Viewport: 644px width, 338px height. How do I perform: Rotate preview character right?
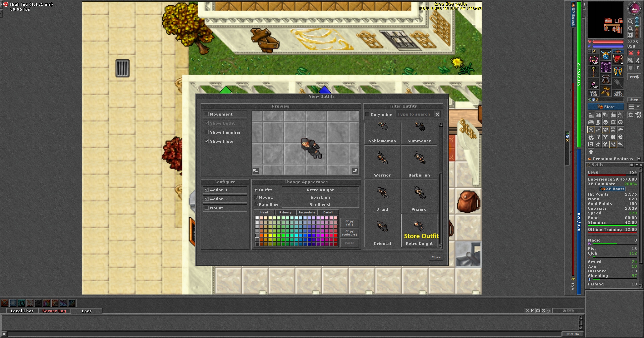355,171
